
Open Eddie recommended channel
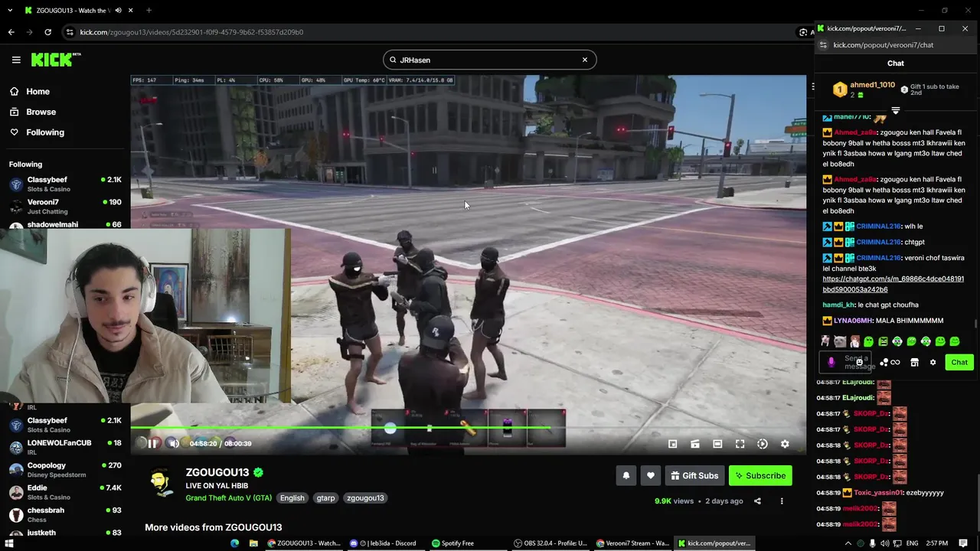pyautogui.click(x=65, y=491)
